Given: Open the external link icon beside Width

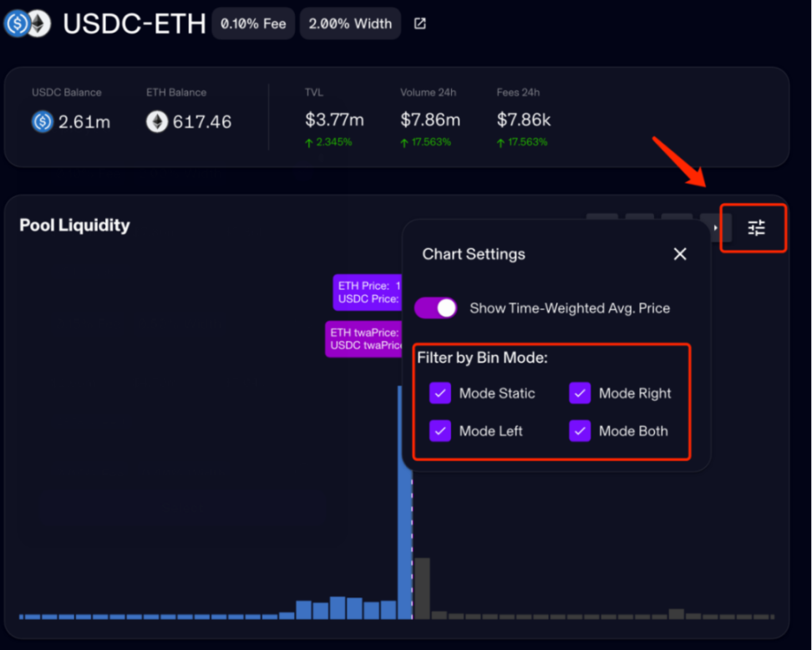Looking at the screenshot, I should click(420, 24).
